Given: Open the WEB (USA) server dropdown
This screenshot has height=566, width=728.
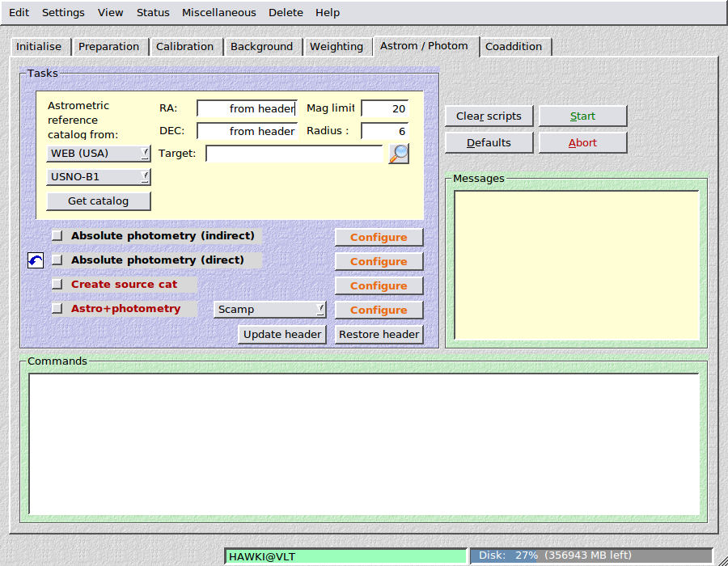Looking at the screenshot, I should point(99,154).
